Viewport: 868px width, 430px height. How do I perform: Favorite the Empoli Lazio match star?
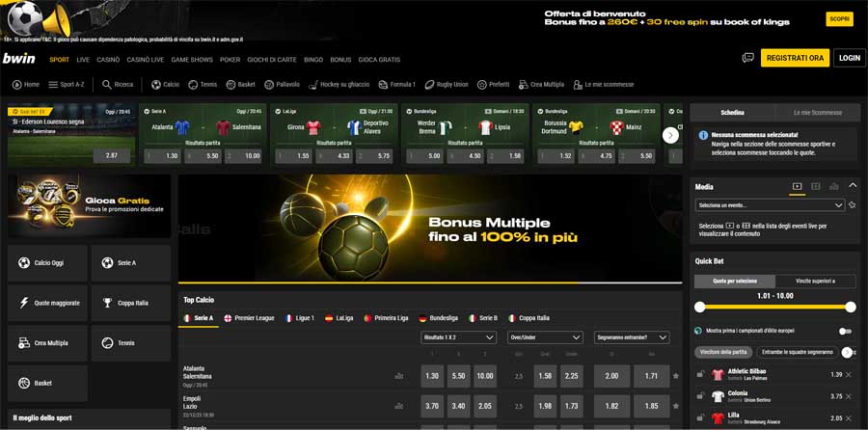pos(675,406)
